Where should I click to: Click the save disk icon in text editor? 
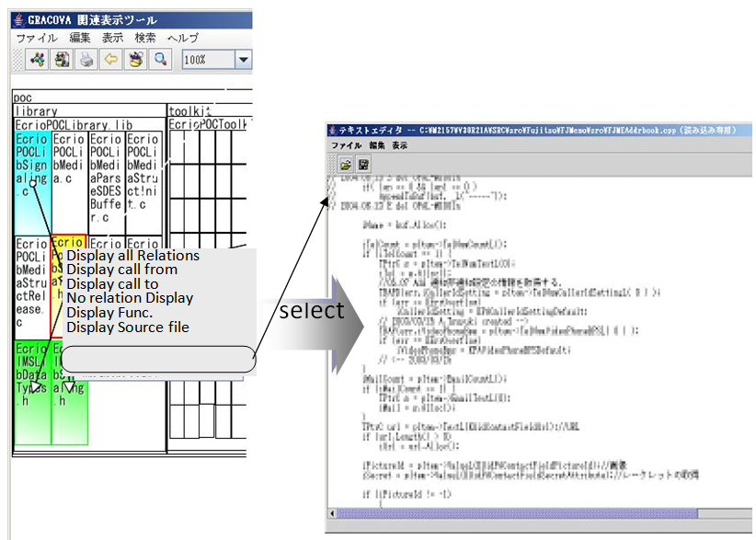pyautogui.click(x=363, y=165)
